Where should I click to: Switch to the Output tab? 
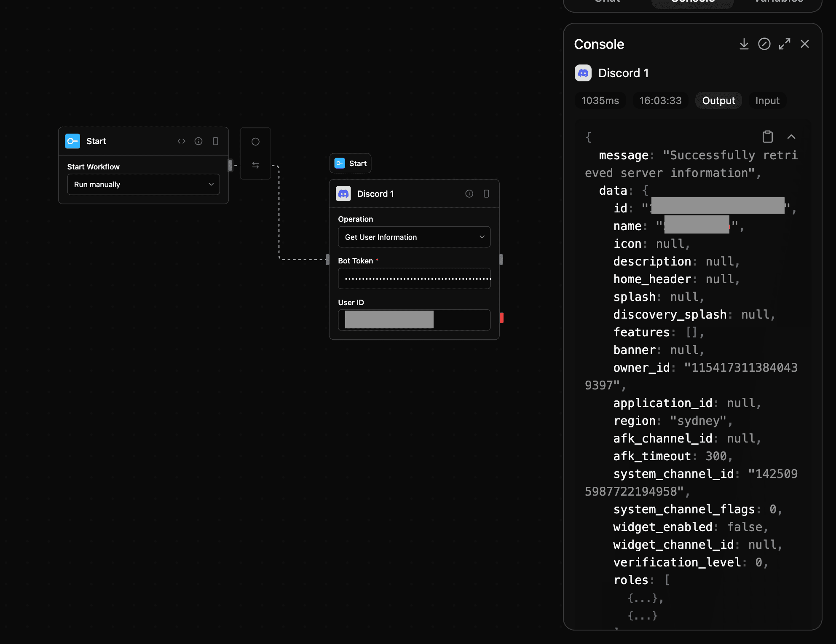click(718, 100)
